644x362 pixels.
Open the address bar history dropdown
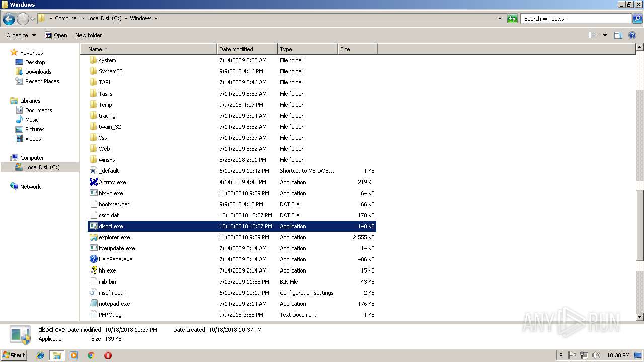click(500, 19)
